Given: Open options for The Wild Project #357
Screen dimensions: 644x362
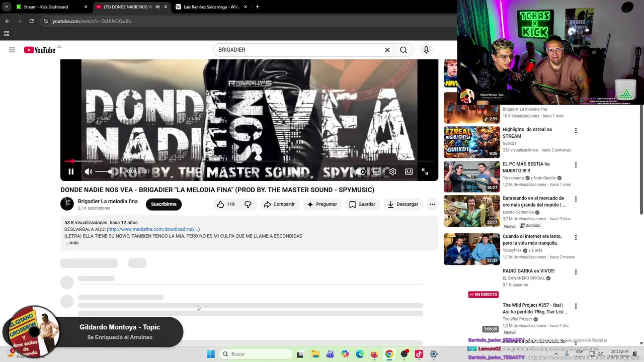Looking at the screenshot, I should 576,306.
